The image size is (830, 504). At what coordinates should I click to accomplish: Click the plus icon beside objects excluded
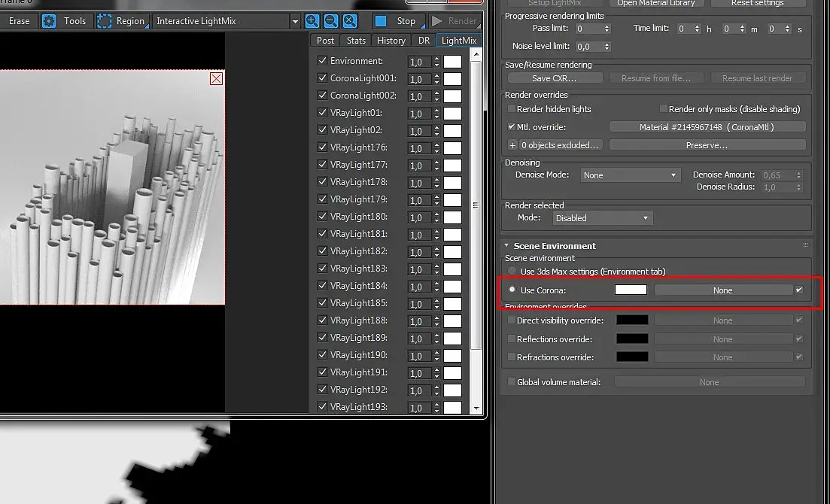coord(512,145)
